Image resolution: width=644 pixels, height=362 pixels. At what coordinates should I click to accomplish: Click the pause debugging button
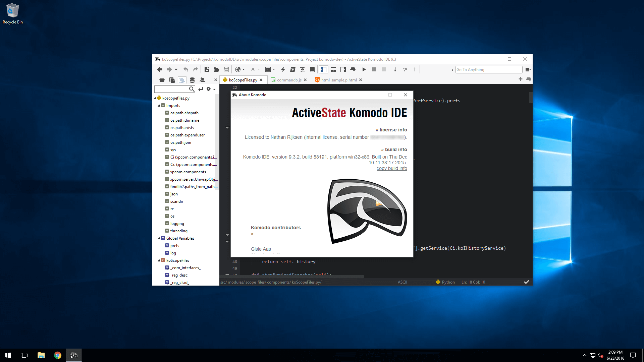pos(374,69)
